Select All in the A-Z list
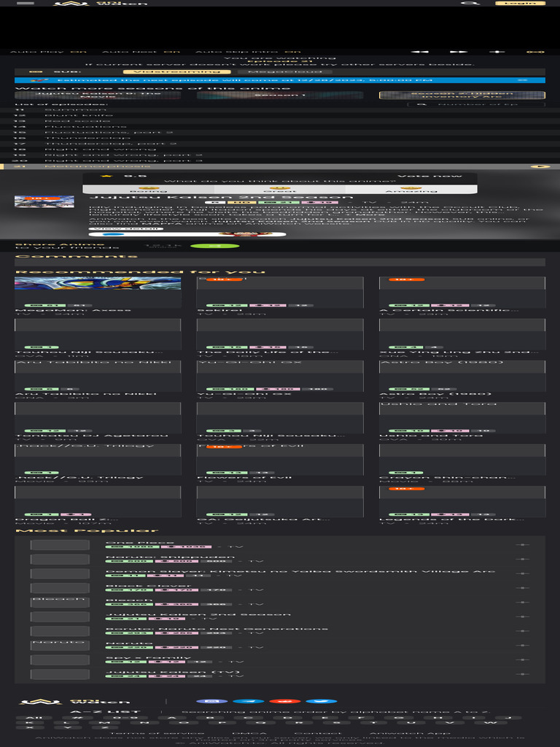The width and height of the screenshot is (560, 747). 32,718
